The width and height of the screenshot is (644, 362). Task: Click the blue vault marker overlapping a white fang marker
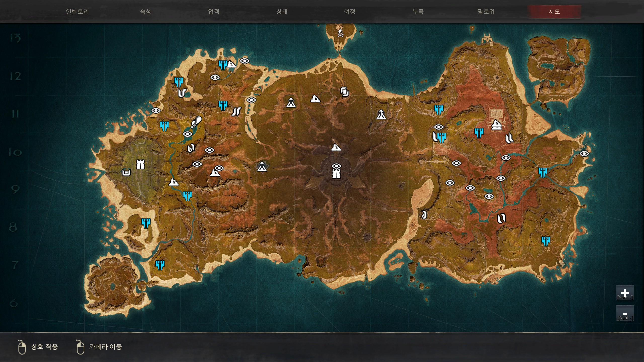(x=441, y=138)
